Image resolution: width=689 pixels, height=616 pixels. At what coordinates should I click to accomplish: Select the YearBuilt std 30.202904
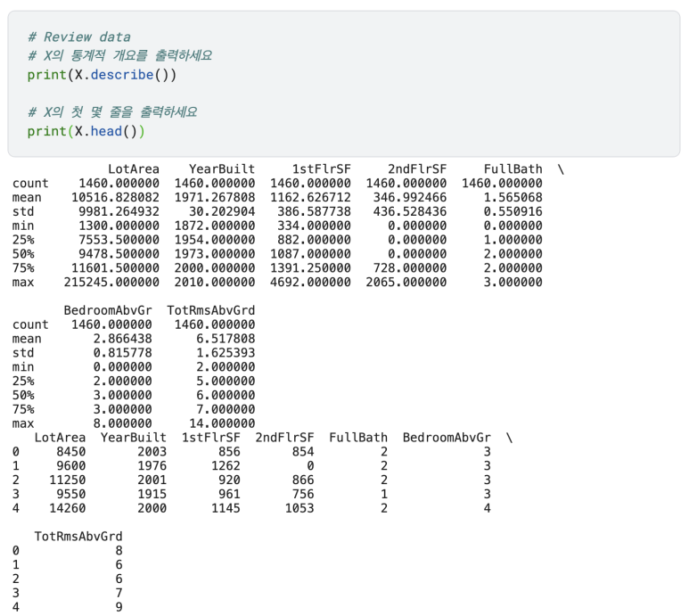222,211
